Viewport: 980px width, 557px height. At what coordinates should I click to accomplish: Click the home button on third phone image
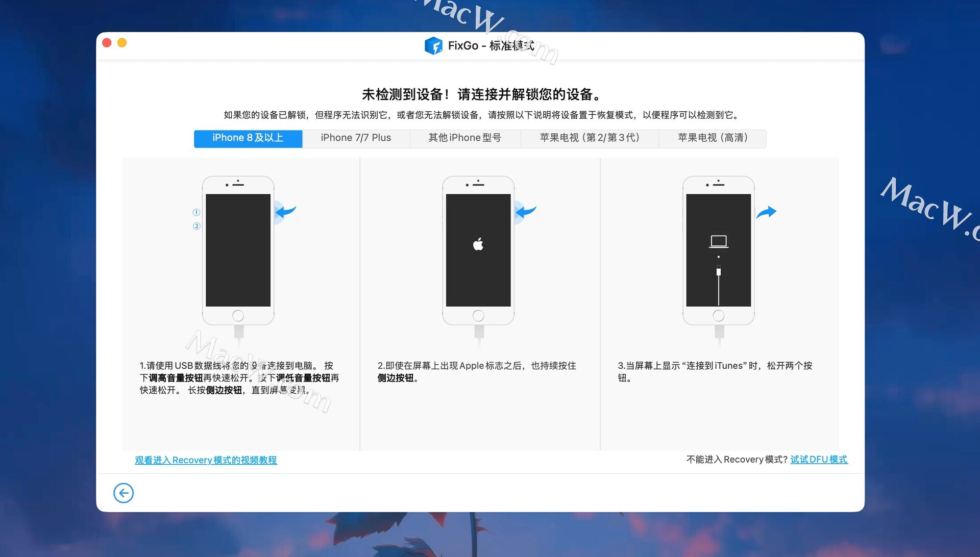pyautogui.click(x=718, y=316)
